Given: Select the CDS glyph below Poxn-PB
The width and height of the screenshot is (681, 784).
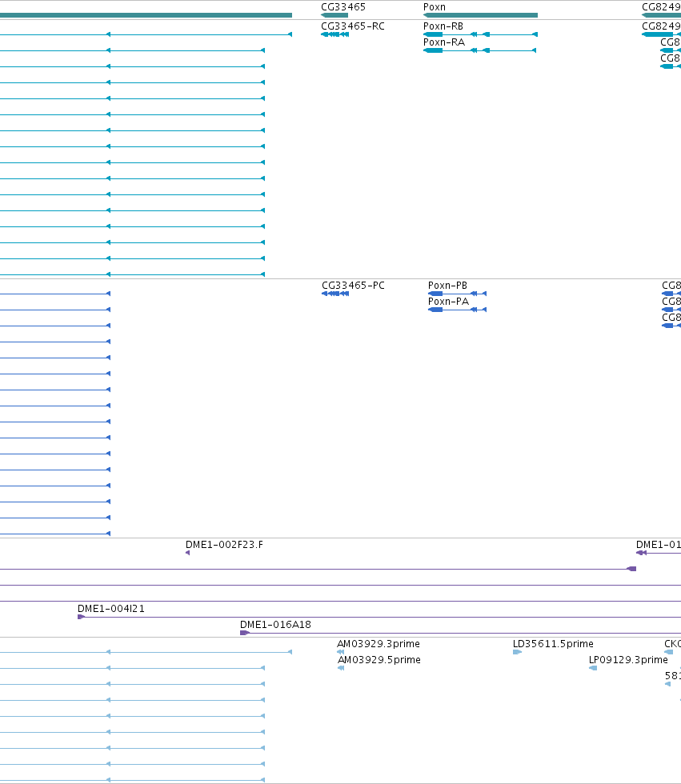Looking at the screenshot, I should (x=457, y=294).
